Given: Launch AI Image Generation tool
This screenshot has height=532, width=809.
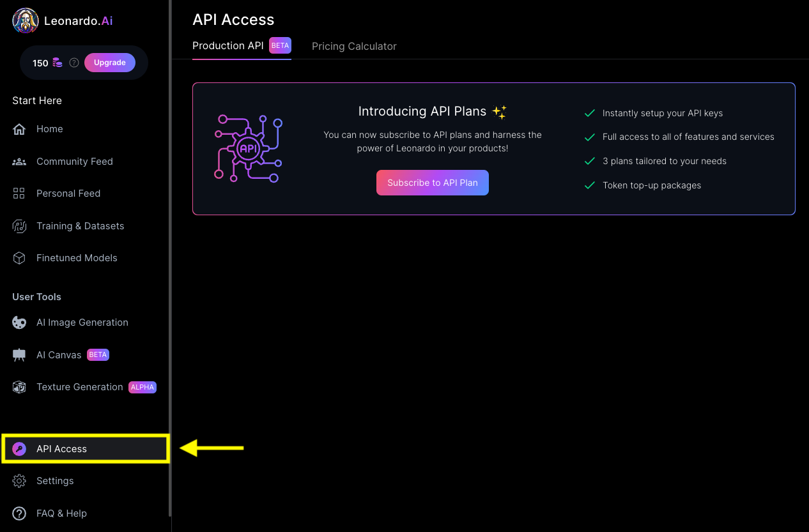Looking at the screenshot, I should (82, 323).
